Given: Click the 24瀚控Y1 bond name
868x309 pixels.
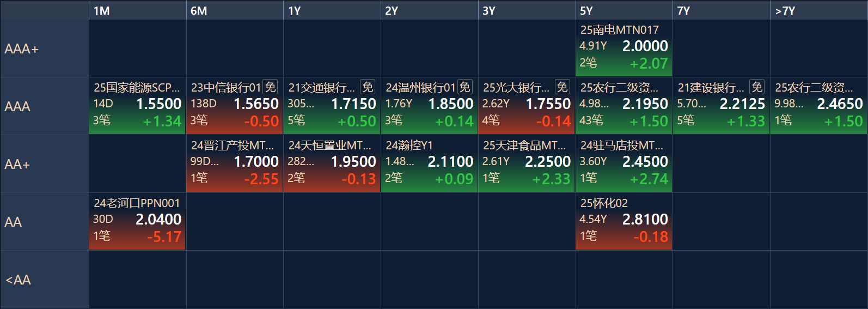Looking at the screenshot, I should (x=409, y=146).
